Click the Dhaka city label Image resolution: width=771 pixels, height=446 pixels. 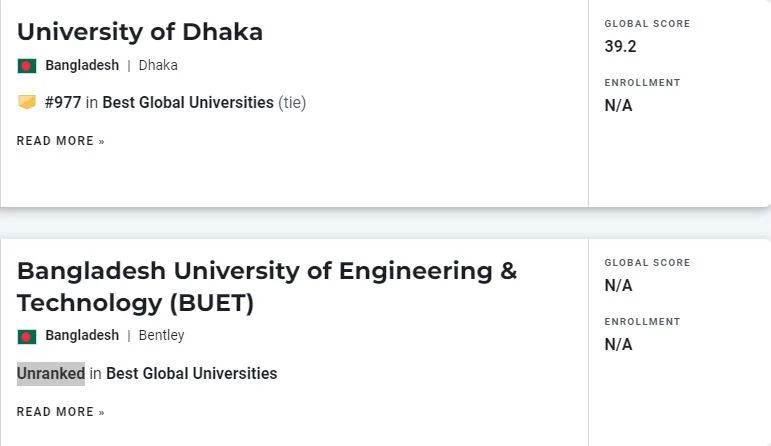158,65
